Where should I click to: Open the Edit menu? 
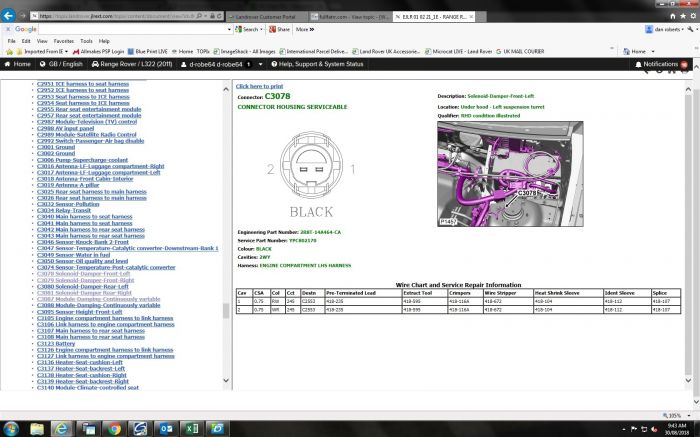(x=26, y=41)
